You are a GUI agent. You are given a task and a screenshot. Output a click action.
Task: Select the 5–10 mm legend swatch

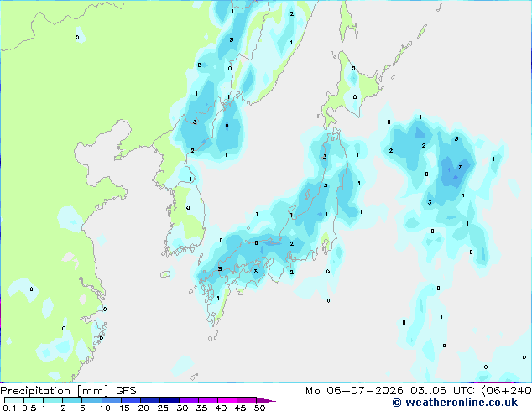(91, 400)
